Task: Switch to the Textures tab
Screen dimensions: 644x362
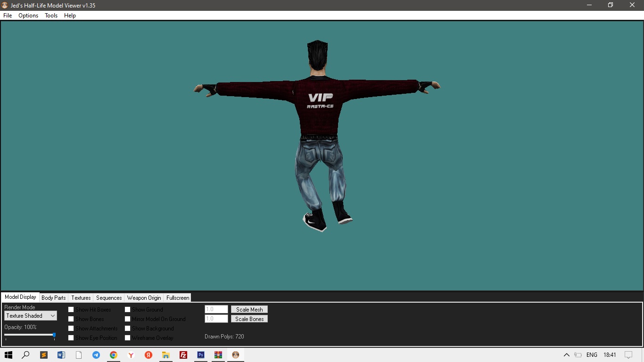Action: pos(81,298)
